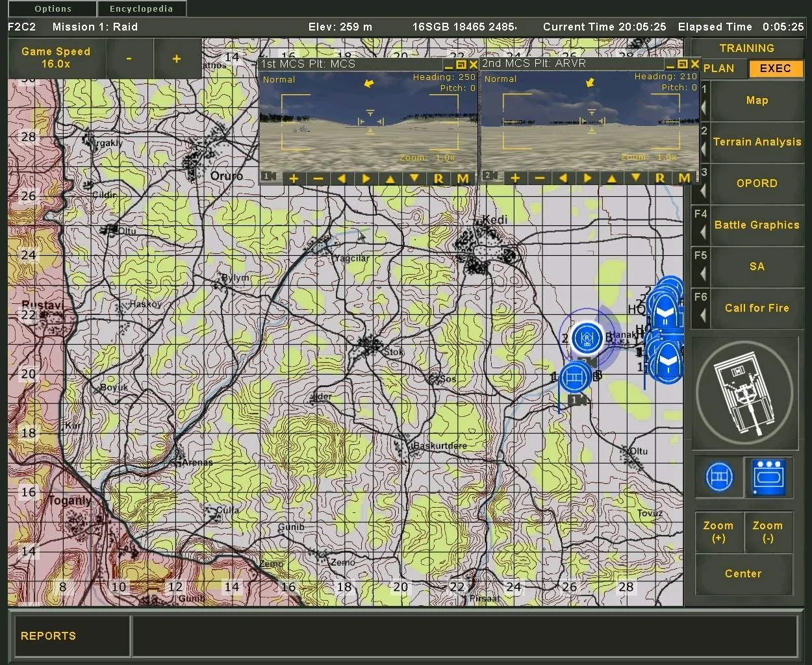
Task: Zoom out the 2nd MCS Plt camera view
Action: (539, 178)
